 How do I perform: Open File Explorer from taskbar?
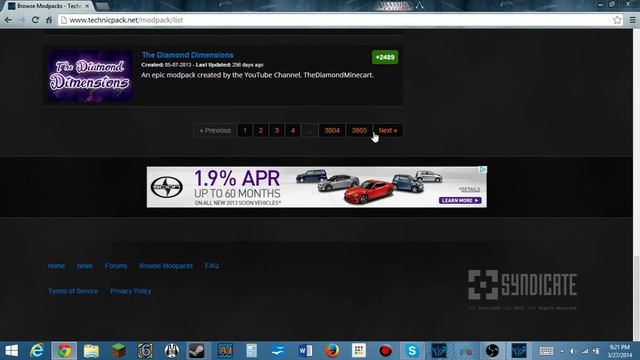pos(91,351)
